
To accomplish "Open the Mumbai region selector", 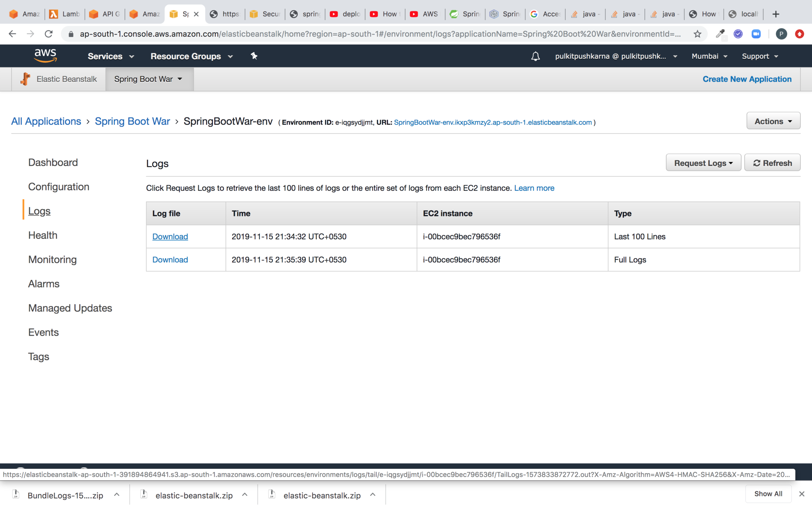I will click(709, 56).
